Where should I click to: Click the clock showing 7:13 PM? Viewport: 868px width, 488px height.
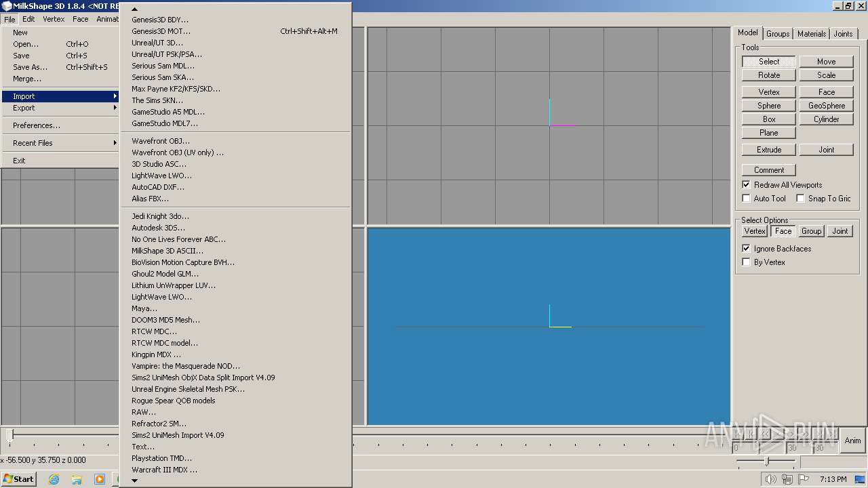click(x=833, y=479)
